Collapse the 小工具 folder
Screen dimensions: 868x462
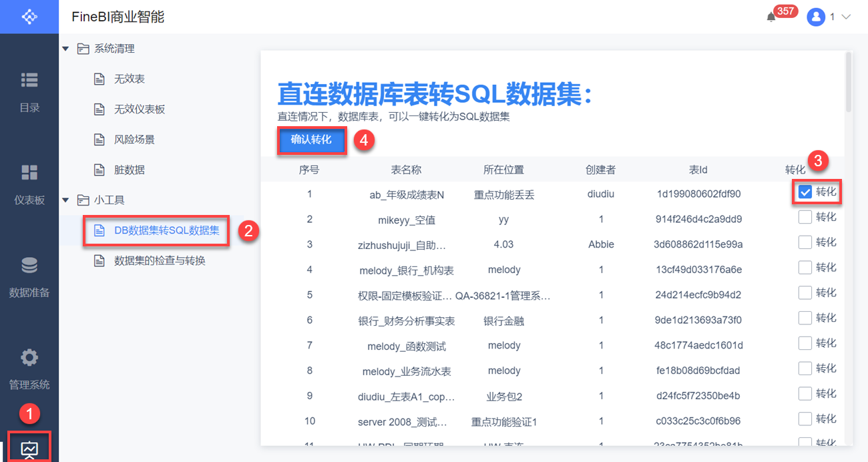[65, 200]
